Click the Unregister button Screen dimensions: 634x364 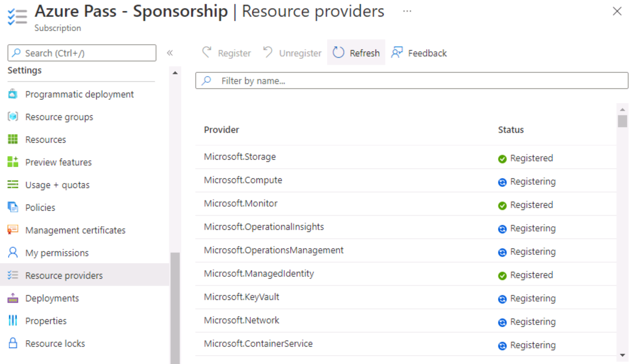[292, 53]
